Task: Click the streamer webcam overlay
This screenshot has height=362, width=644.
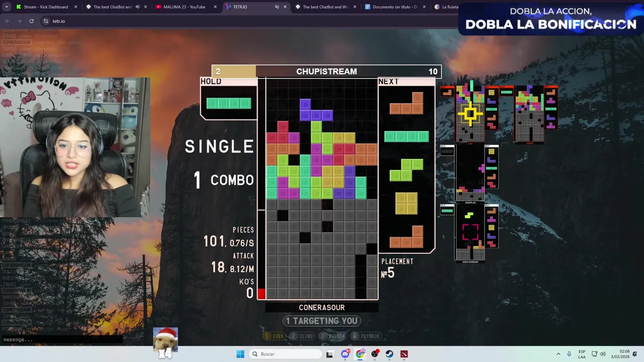Action: (x=75, y=147)
